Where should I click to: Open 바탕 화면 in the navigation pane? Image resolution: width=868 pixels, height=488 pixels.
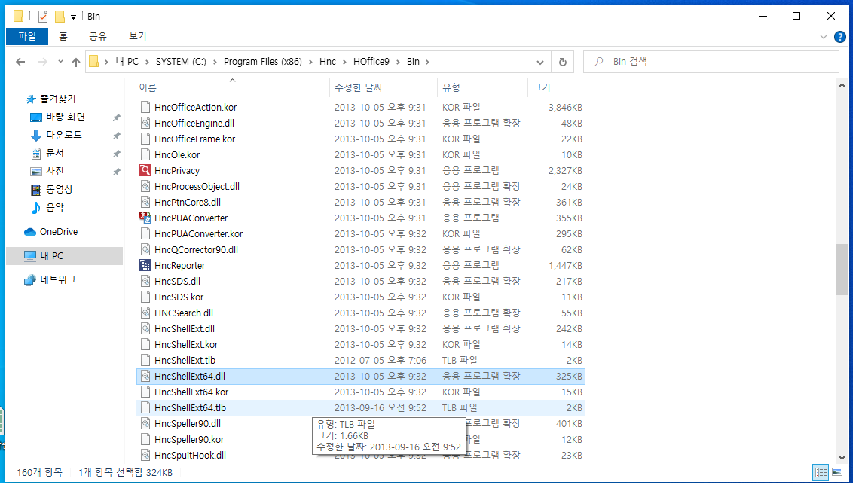[x=66, y=117]
